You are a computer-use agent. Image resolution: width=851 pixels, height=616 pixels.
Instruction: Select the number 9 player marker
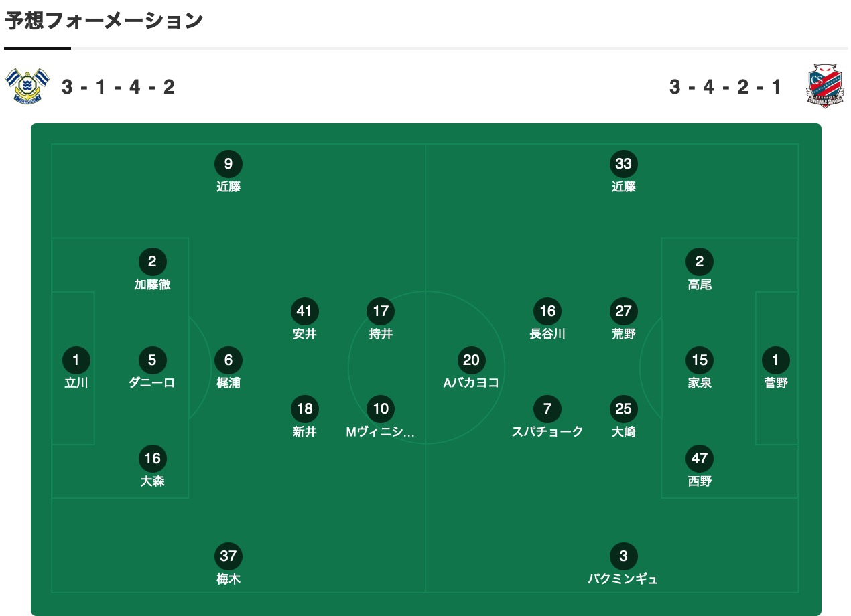pos(228,164)
